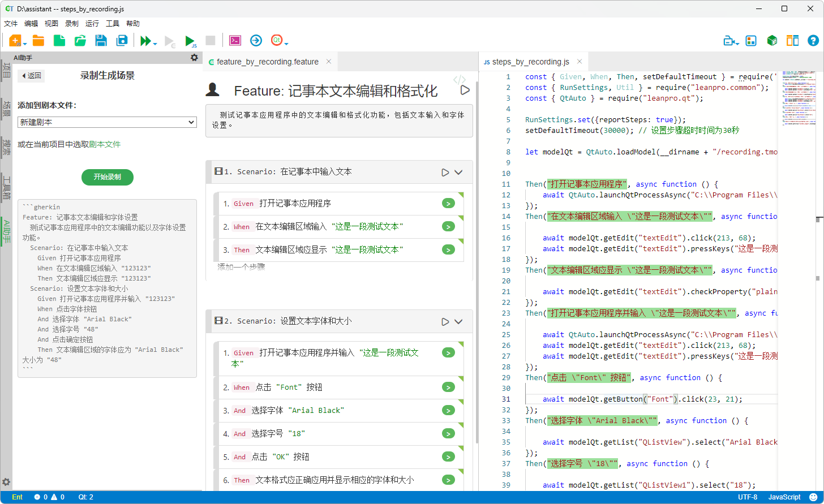Run scenario 2 设置文本字体和大小 play icon
This screenshot has height=504, width=824.
(445, 321)
